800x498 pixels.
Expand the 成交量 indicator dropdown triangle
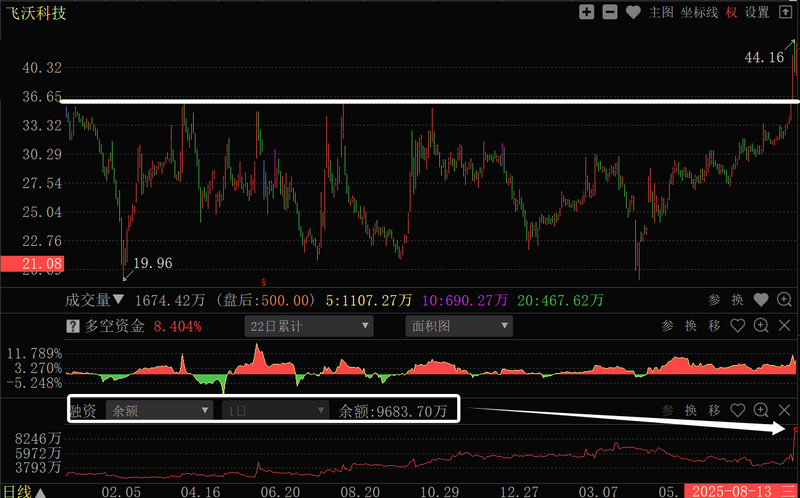(119, 299)
